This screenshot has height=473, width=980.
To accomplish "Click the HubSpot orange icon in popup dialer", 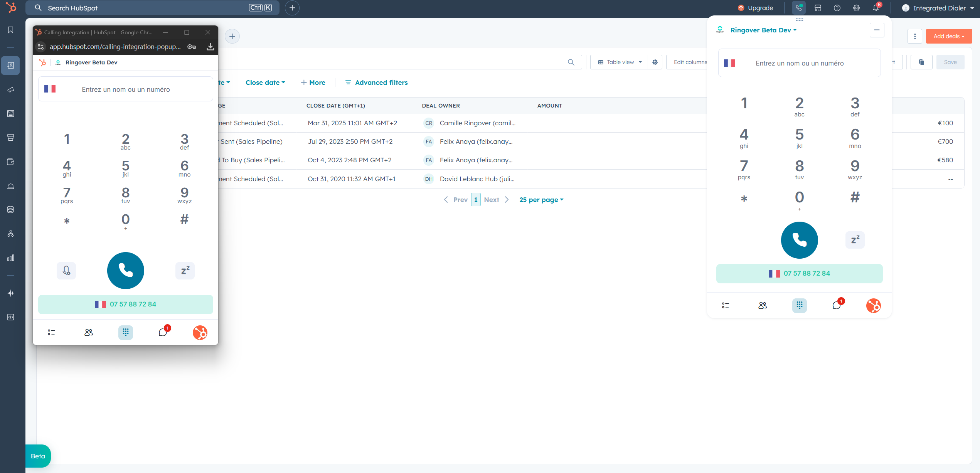I will 200,332.
